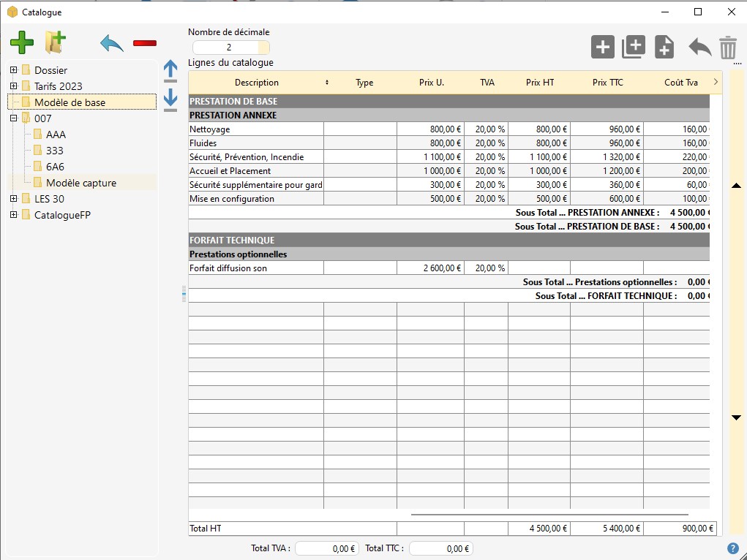Click the red minus remove icon

pos(145,43)
